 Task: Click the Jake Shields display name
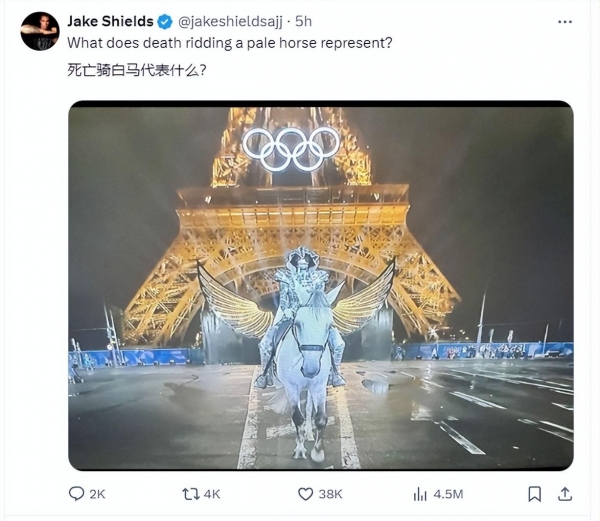pyautogui.click(x=110, y=21)
